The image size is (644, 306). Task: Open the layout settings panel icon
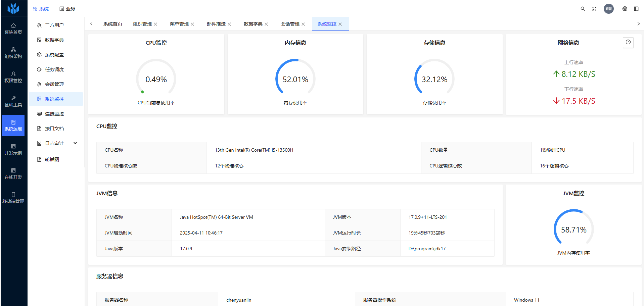pos(636,9)
